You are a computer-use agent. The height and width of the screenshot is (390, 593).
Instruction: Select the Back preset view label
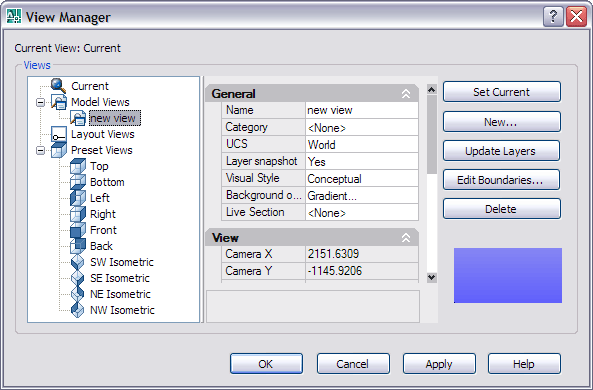(101, 246)
